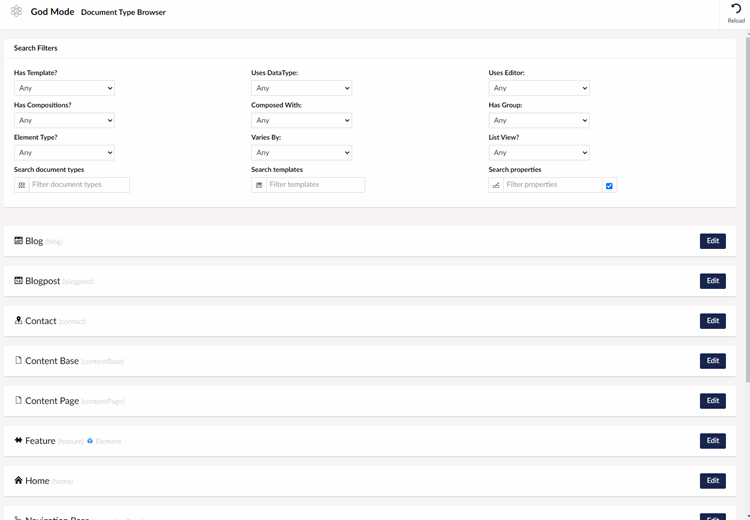Toggle the search properties checkbox
The width and height of the screenshot is (750, 520).
[x=609, y=186]
